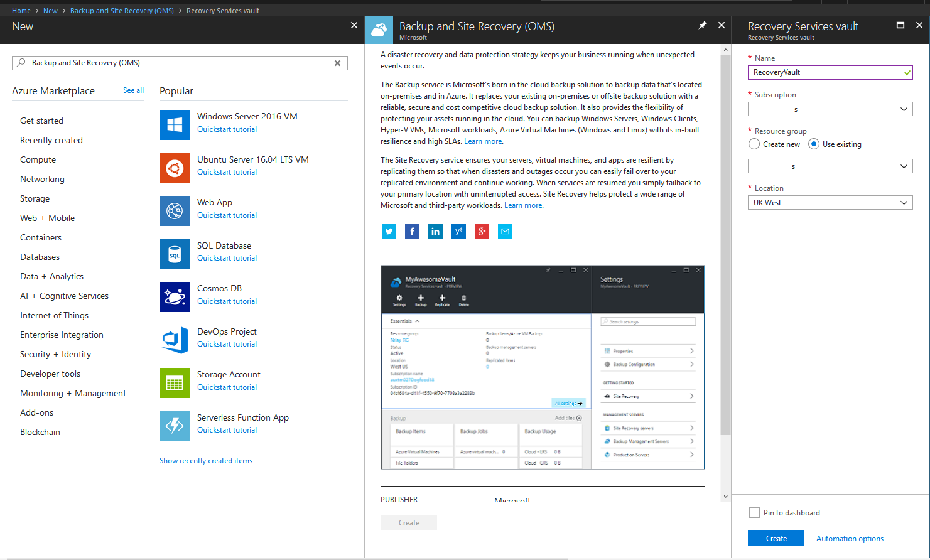Image resolution: width=930 pixels, height=560 pixels.
Task: Open the Storage Account grid icon
Action: click(x=175, y=383)
